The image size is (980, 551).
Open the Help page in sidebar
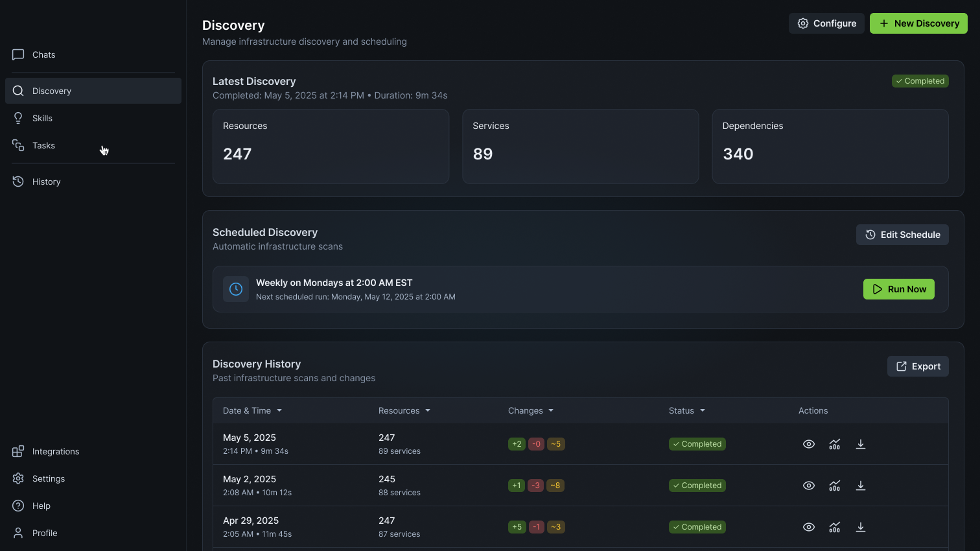[41, 506]
